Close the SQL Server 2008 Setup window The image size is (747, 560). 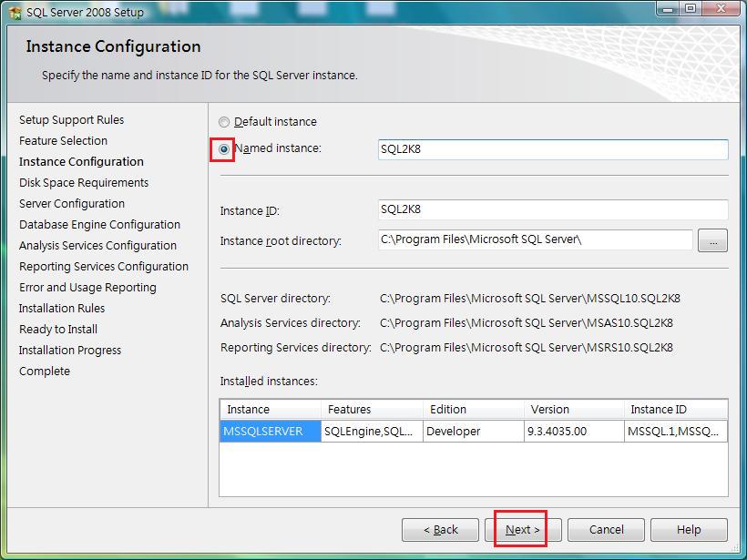(x=721, y=8)
